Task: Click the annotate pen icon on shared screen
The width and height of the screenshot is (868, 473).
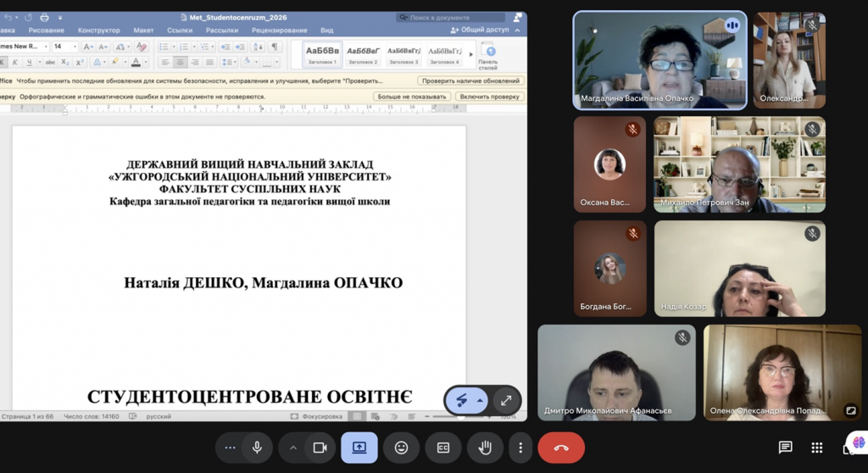Action: (x=462, y=400)
